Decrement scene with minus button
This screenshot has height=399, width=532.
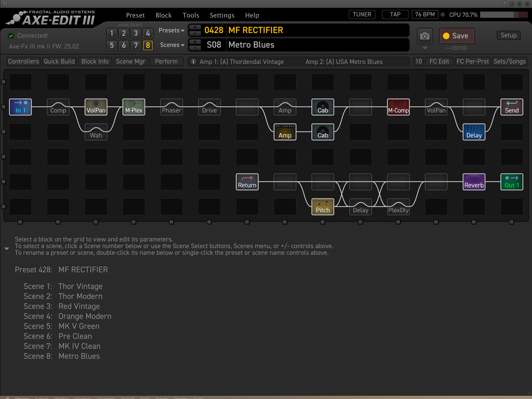(x=195, y=48)
